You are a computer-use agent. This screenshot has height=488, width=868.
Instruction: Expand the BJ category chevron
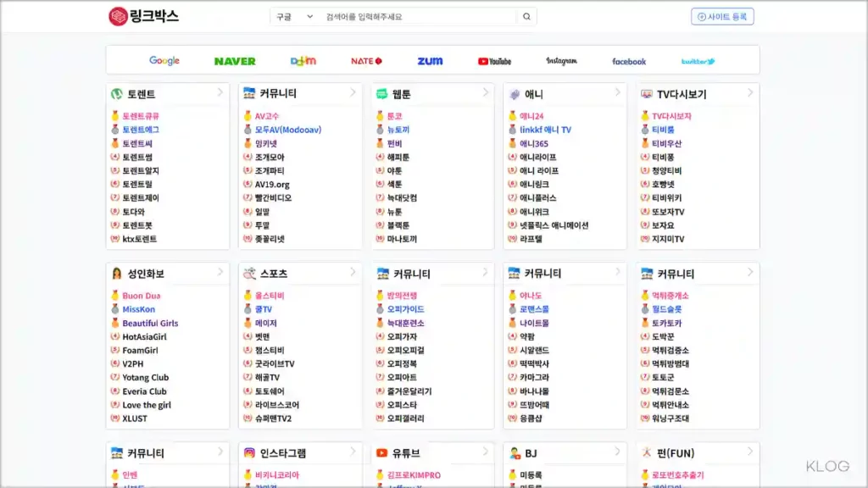click(x=617, y=451)
